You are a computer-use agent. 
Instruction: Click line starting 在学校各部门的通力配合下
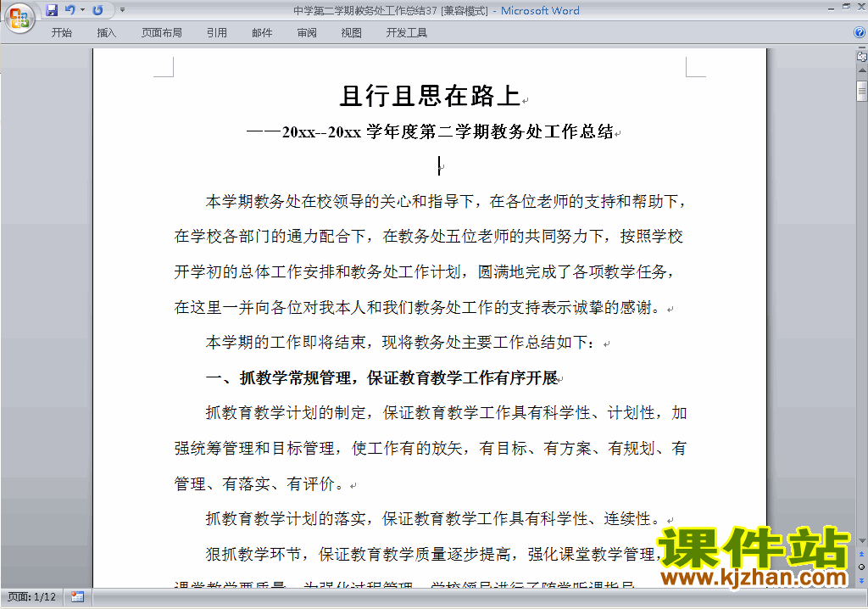coord(429,237)
